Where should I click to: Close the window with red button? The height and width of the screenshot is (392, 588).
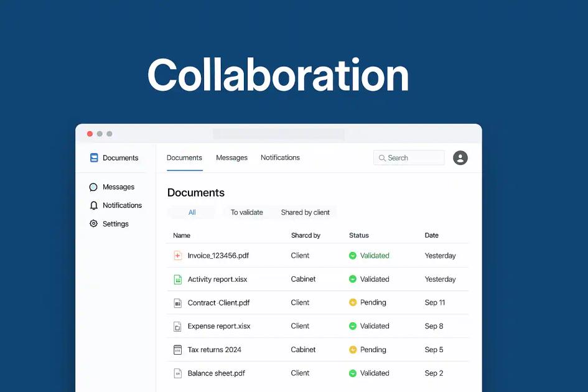coord(90,134)
